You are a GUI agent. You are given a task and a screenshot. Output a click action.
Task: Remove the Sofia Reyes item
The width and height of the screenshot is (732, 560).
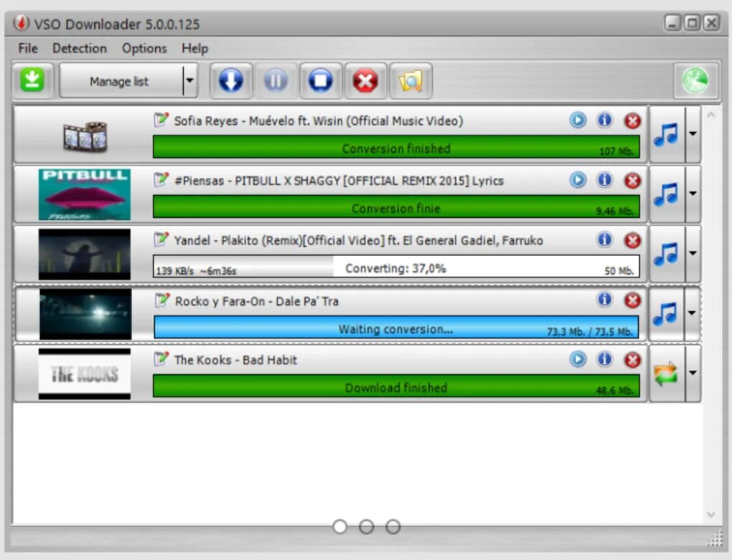(x=632, y=120)
